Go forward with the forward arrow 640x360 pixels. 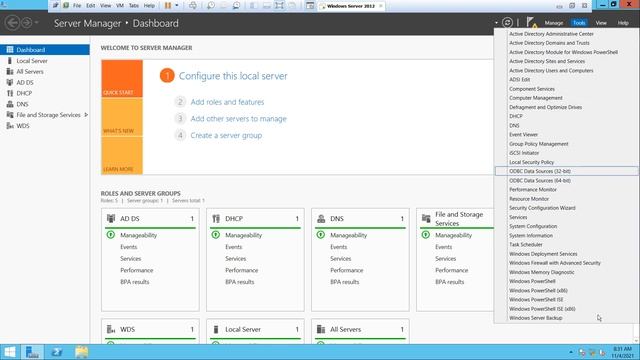pyautogui.click(x=27, y=23)
